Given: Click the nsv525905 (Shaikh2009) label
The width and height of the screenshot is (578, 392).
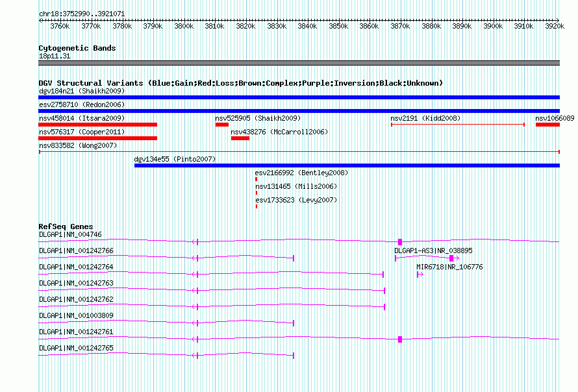Looking at the screenshot, I should click(x=258, y=118).
